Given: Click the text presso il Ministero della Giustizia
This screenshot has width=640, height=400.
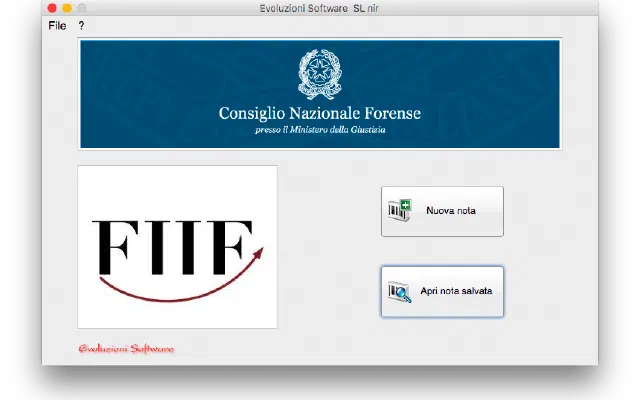Looking at the screenshot, I should click(320, 130).
